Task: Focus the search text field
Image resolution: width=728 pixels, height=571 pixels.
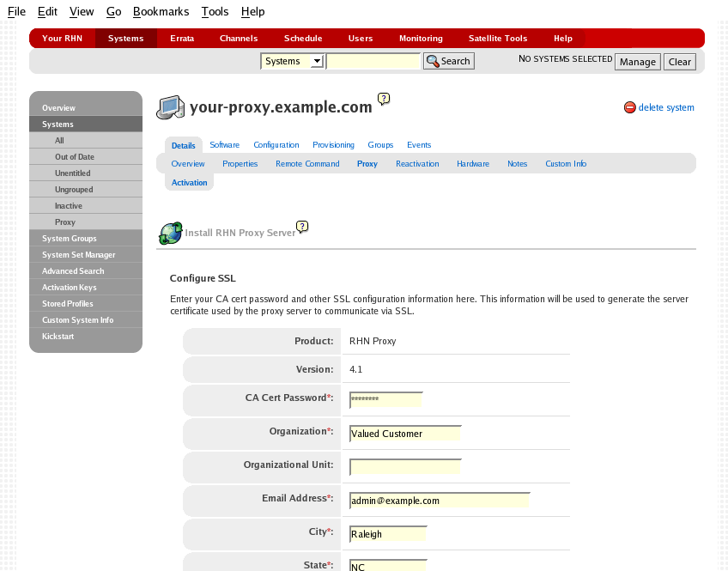Action: (373, 61)
